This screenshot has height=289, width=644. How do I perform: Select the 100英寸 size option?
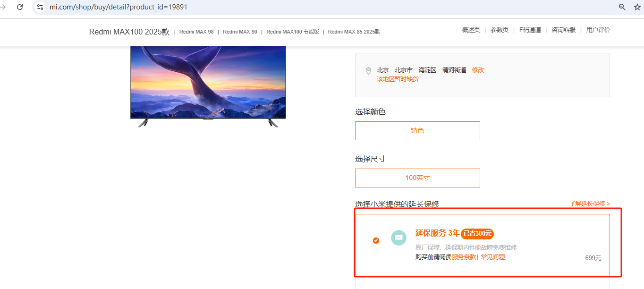[417, 178]
